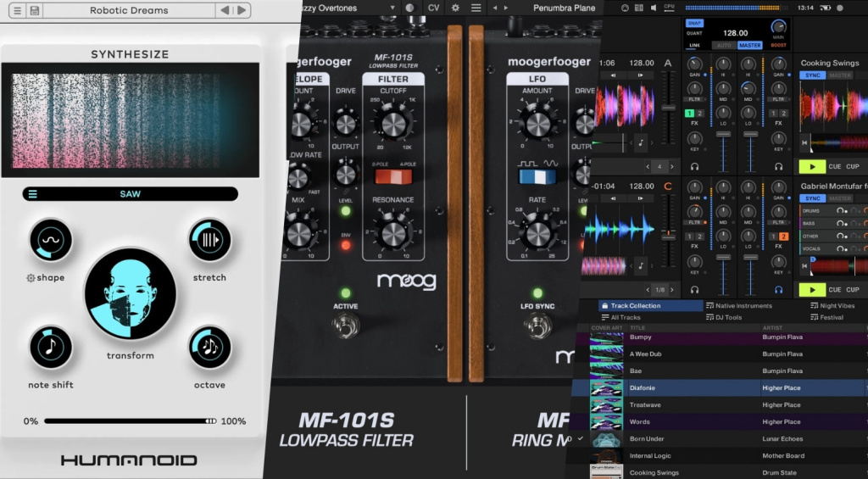
Task: Select the Track Collection browser item
Action: [649, 306]
